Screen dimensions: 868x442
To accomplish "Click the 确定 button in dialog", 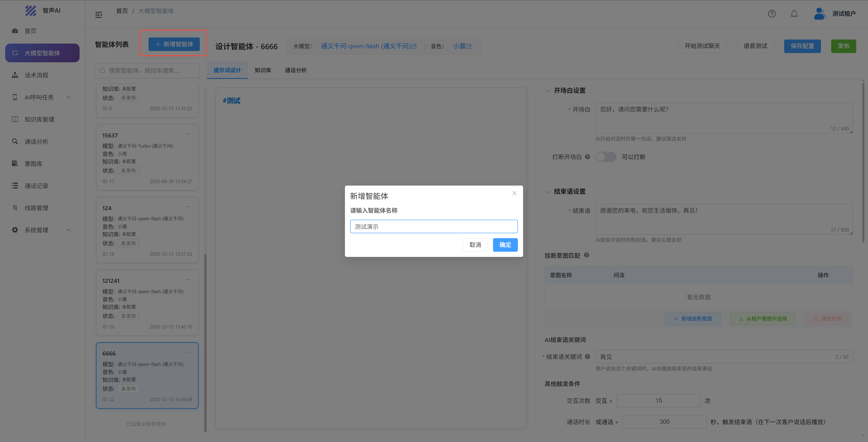I will (505, 245).
